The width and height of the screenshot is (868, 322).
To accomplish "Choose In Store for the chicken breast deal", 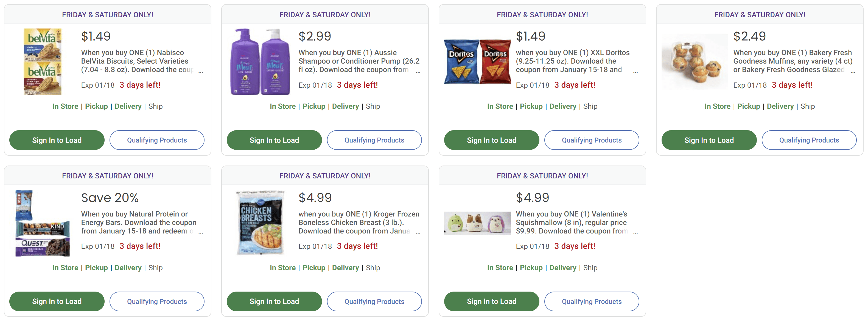I will [x=283, y=267].
